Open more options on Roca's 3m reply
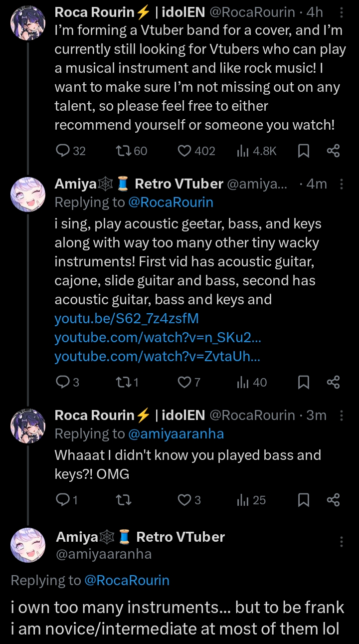 pyautogui.click(x=342, y=416)
